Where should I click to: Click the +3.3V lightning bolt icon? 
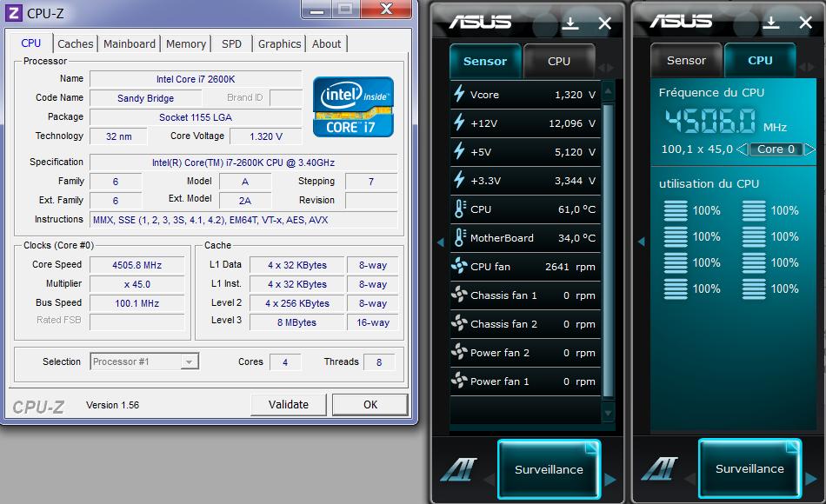pos(459,180)
